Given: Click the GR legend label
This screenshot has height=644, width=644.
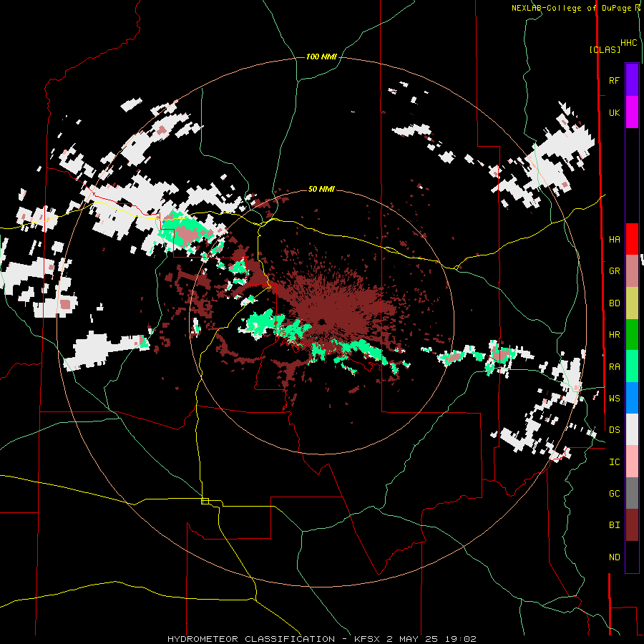Looking at the screenshot, I should tap(614, 271).
